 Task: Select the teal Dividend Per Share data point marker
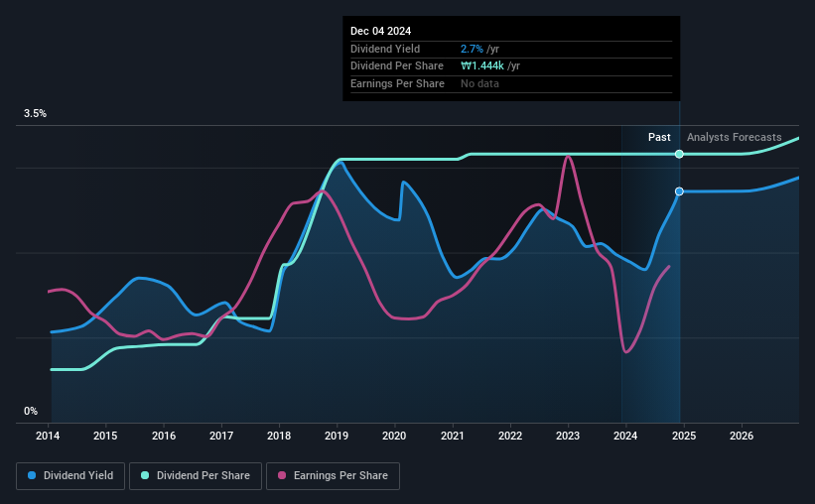pyautogui.click(x=679, y=154)
